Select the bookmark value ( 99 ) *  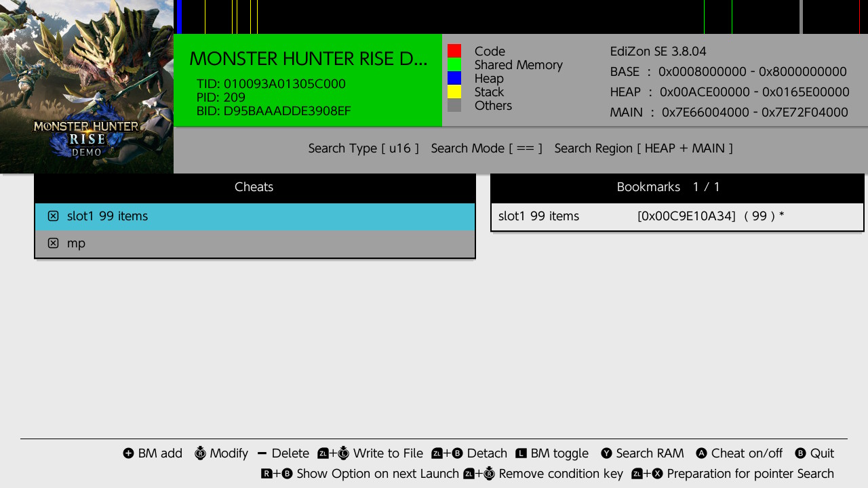pyautogui.click(x=764, y=216)
